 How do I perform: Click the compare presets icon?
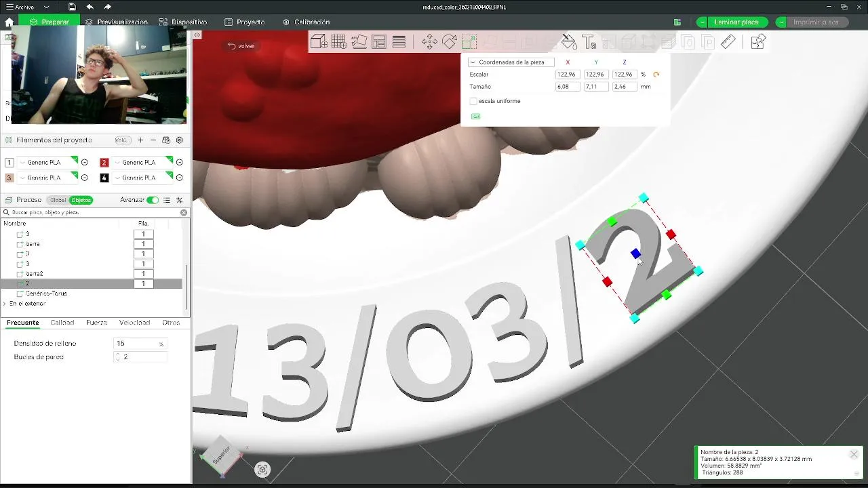click(x=180, y=200)
